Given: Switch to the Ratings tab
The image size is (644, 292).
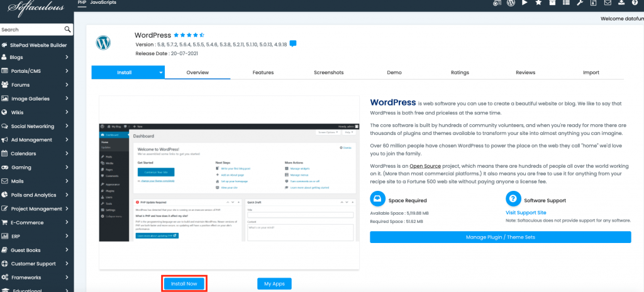Looking at the screenshot, I should (460, 73).
